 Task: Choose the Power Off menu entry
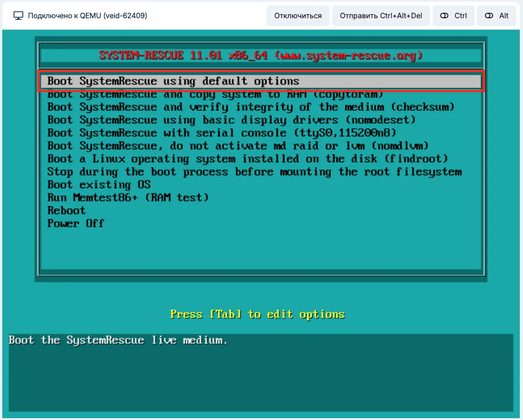pyautogui.click(x=76, y=224)
